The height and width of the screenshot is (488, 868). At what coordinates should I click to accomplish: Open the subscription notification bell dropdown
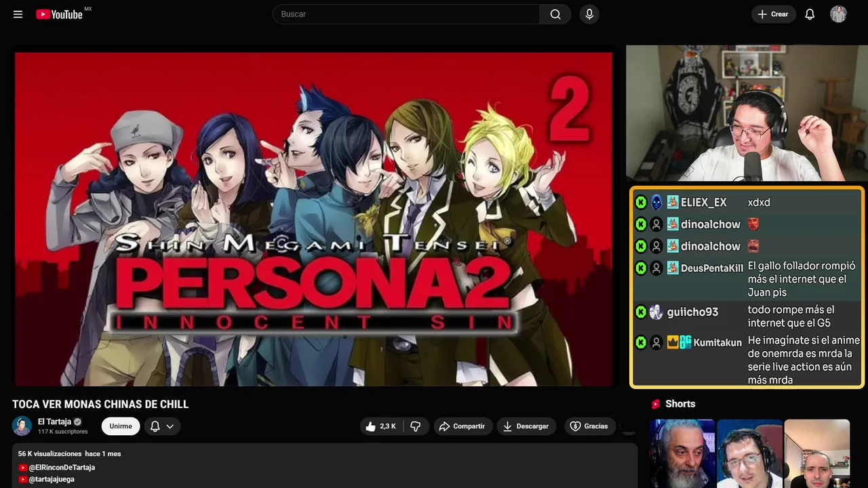[x=162, y=426]
